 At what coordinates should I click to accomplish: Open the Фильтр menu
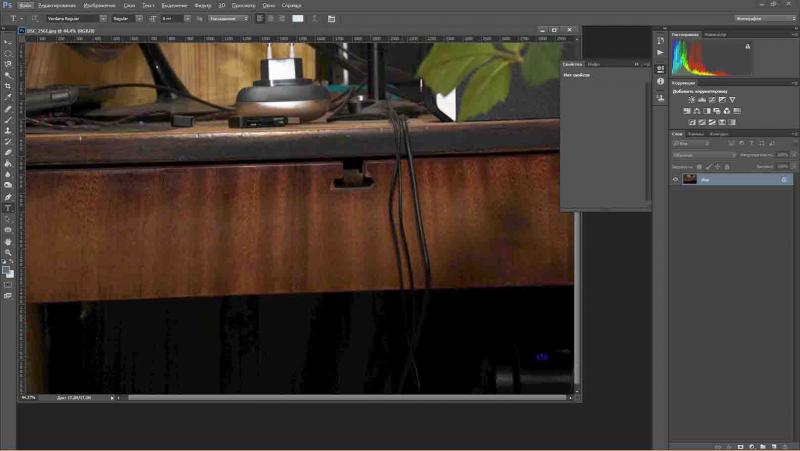(203, 6)
